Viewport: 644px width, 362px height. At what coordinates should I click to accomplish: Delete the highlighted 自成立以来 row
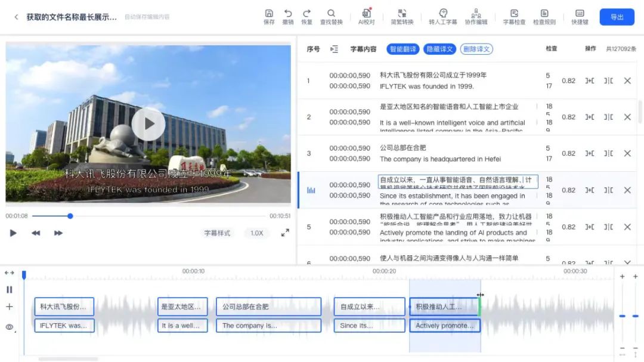click(627, 190)
